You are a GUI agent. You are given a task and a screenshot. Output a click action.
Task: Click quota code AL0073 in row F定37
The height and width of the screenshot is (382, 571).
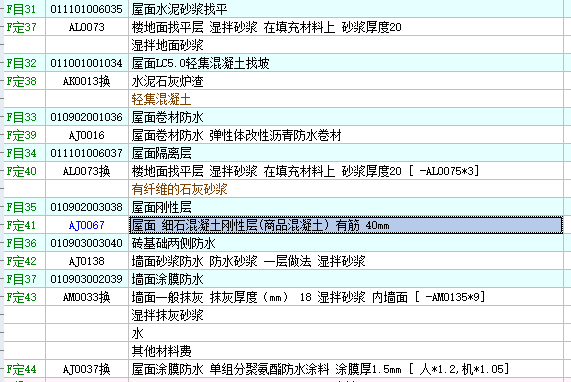tap(87, 27)
